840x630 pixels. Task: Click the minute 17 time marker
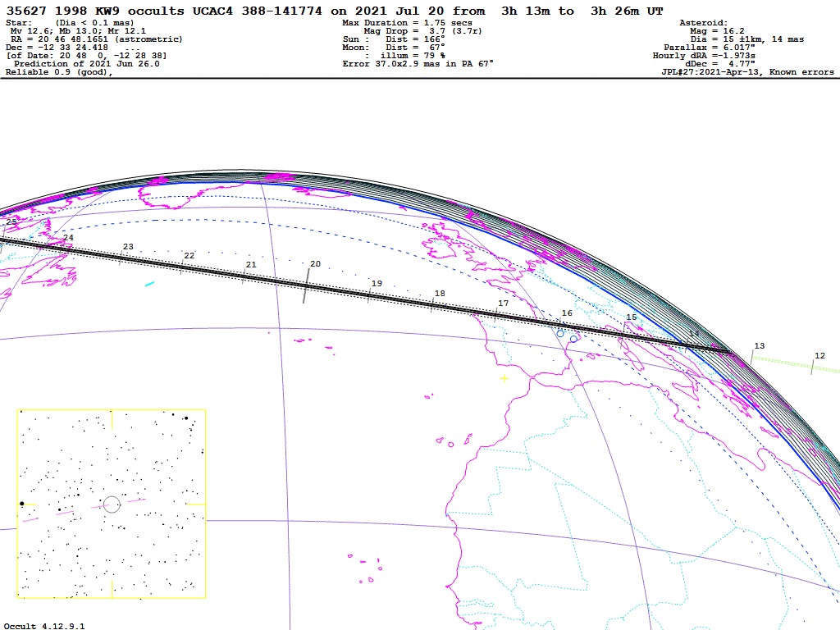tap(503, 304)
